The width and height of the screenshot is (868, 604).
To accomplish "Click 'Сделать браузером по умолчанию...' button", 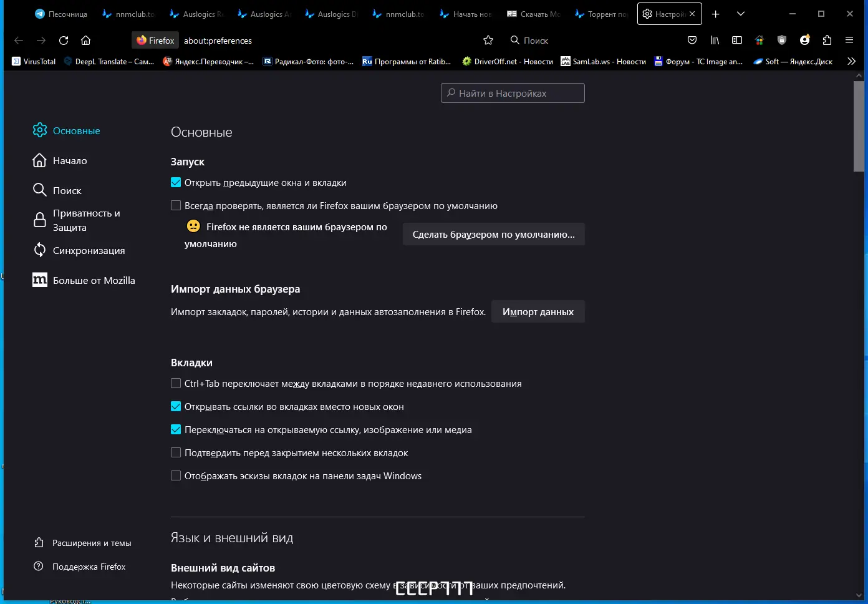I will 493,234.
